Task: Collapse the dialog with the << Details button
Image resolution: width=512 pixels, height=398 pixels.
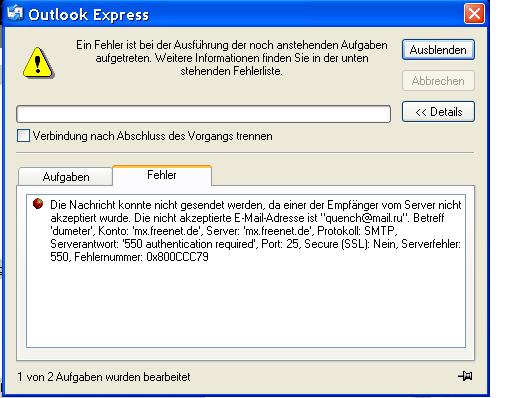Action: click(438, 112)
